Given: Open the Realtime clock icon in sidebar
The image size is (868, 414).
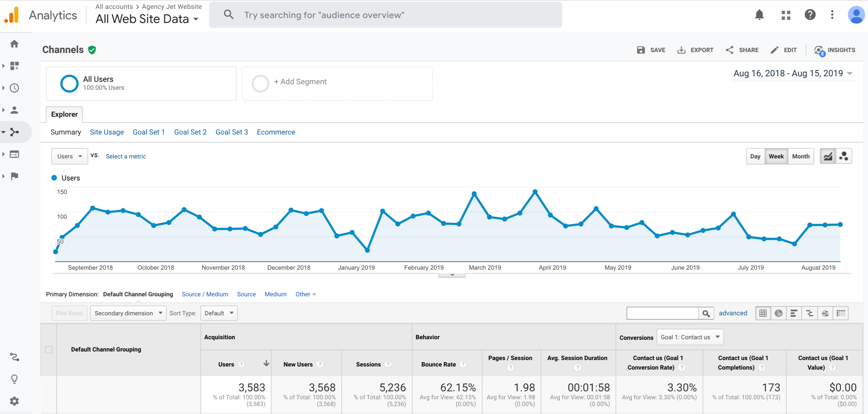Looking at the screenshot, I should (14, 88).
